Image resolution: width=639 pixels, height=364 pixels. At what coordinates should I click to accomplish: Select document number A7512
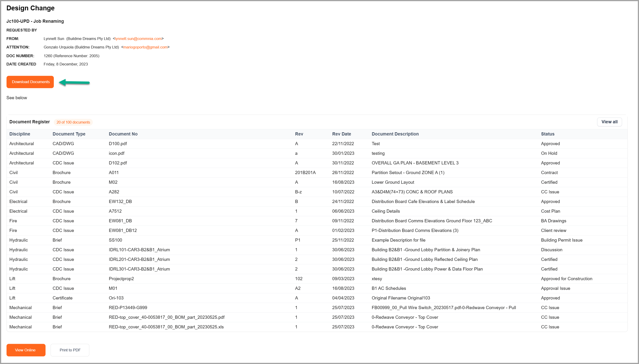click(x=115, y=211)
